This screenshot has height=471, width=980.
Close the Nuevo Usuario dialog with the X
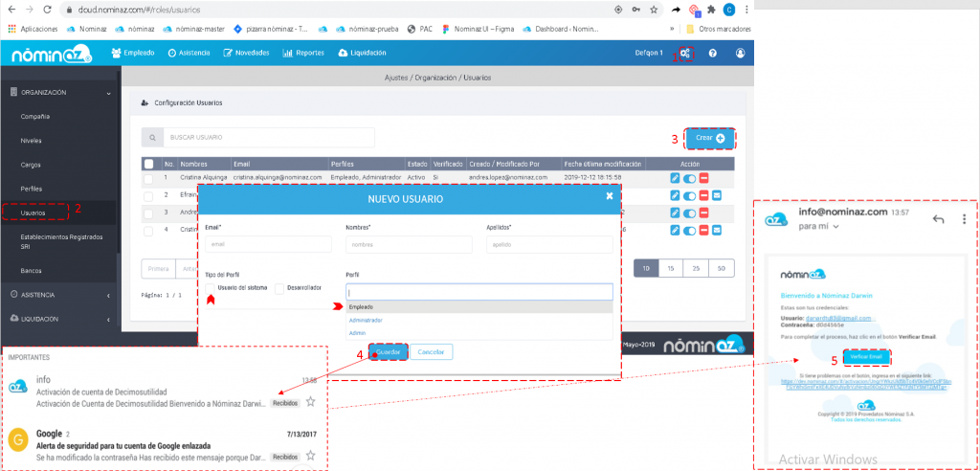tap(610, 196)
